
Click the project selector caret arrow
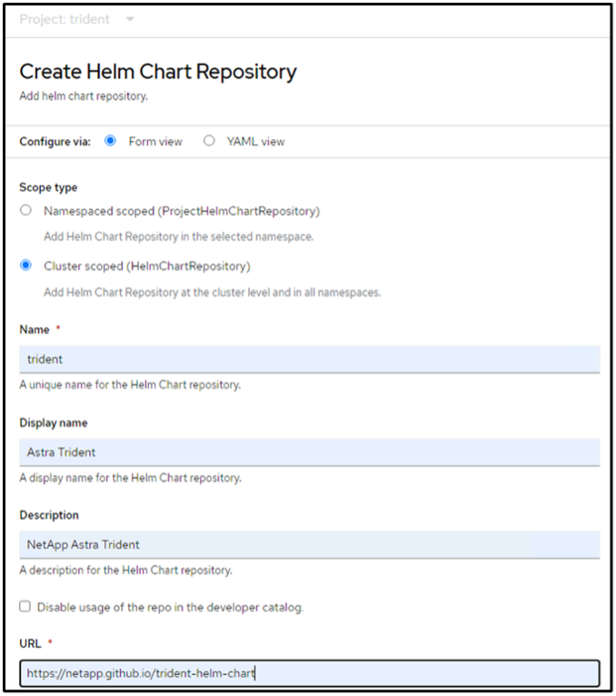tap(130, 19)
